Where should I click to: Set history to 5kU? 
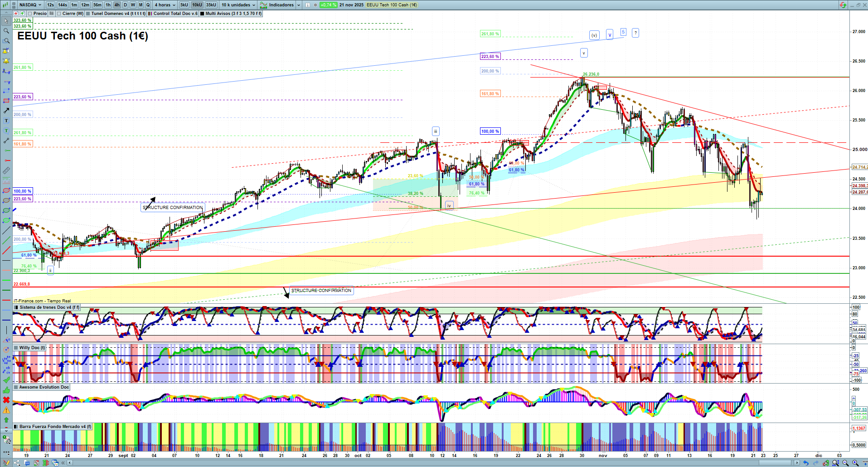184,5
